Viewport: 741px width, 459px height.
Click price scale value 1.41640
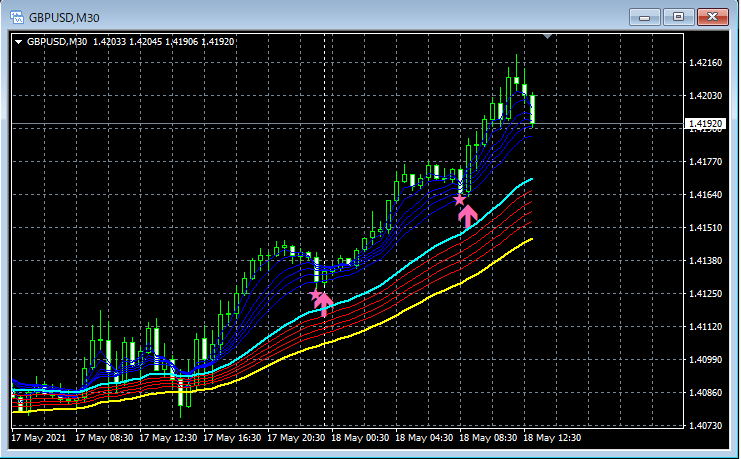(706, 195)
